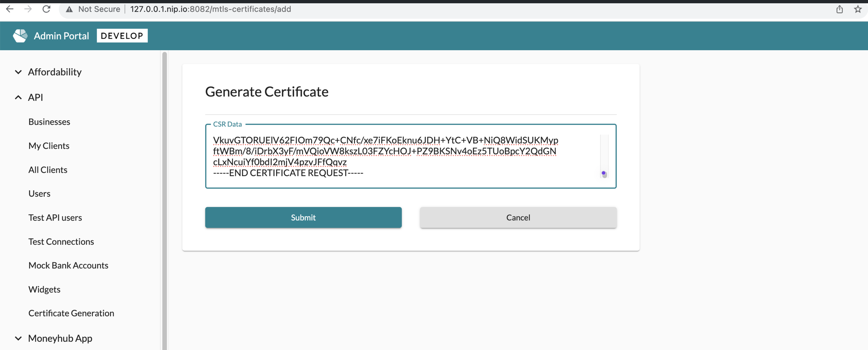Image resolution: width=868 pixels, height=350 pixels.
Task: Click the CSR Data field label
Action: (x=227, y=124)
